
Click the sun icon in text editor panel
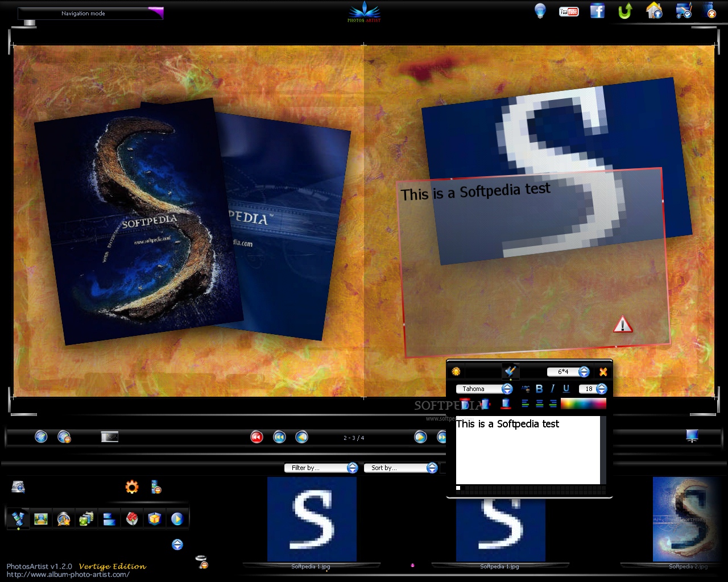coord(456,372)
